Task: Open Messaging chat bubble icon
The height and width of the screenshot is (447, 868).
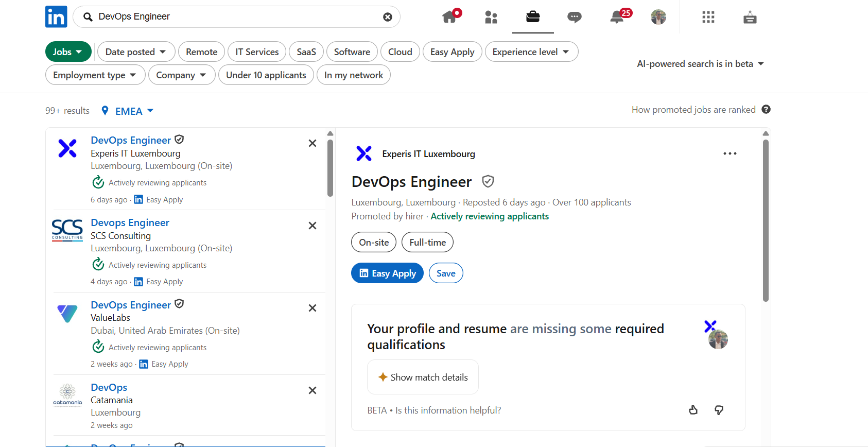Action: (x=575, y=18)
